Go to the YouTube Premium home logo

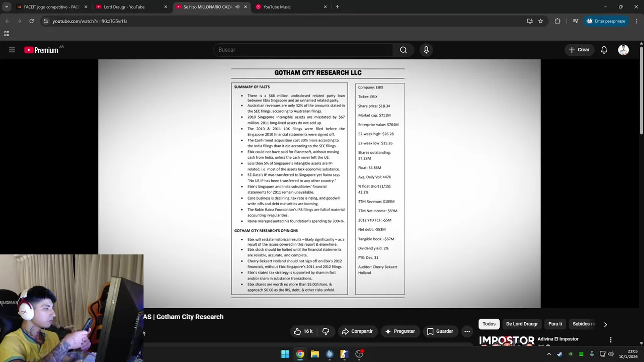point(41,50)
